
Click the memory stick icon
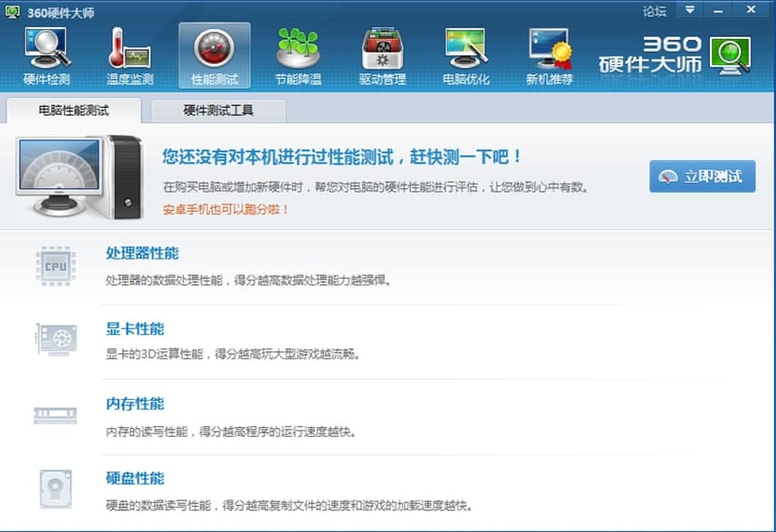tap(55, 414)
